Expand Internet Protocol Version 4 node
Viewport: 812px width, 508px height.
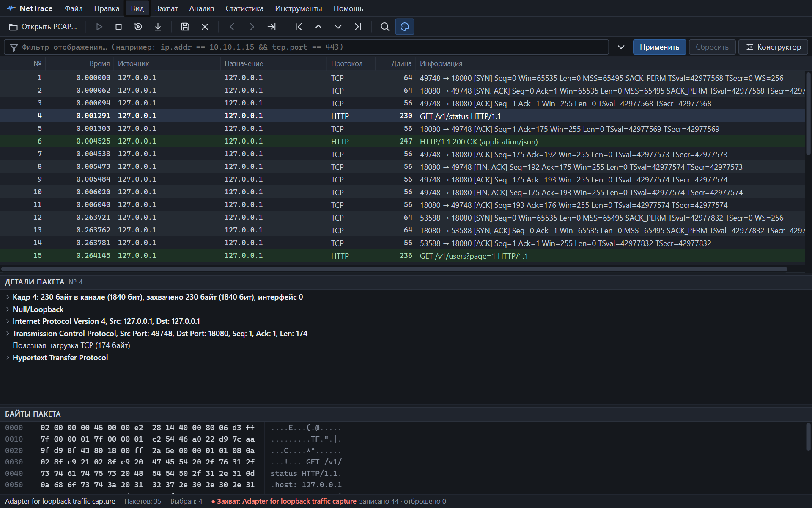pos(8,321)
